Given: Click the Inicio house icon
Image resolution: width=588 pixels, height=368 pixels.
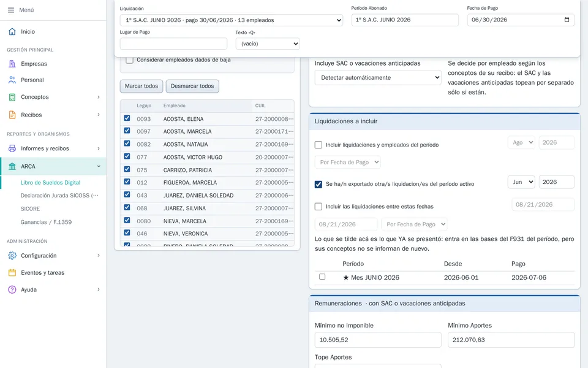Looking at the screenshot, I should pyautogui.click(x=12, y=31).
